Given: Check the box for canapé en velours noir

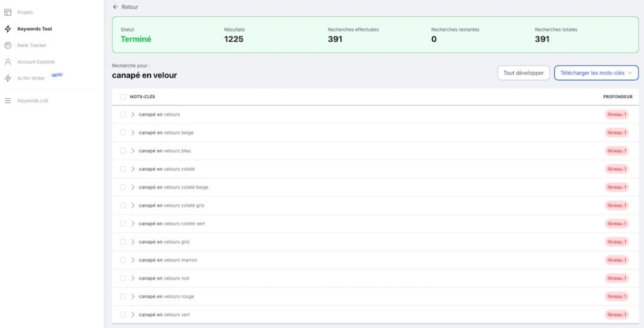Looking at the screenshot, I should (x=123, y=278).
